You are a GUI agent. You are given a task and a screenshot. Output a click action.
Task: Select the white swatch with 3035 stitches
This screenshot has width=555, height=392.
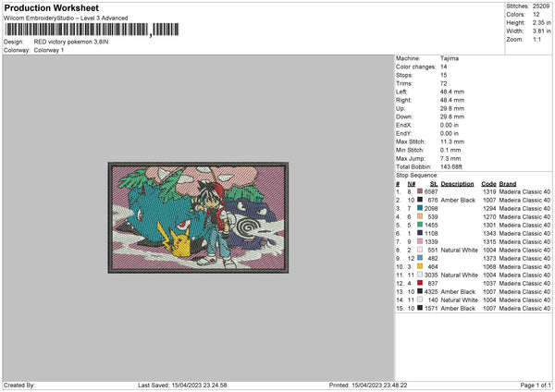tap(420, 275)
